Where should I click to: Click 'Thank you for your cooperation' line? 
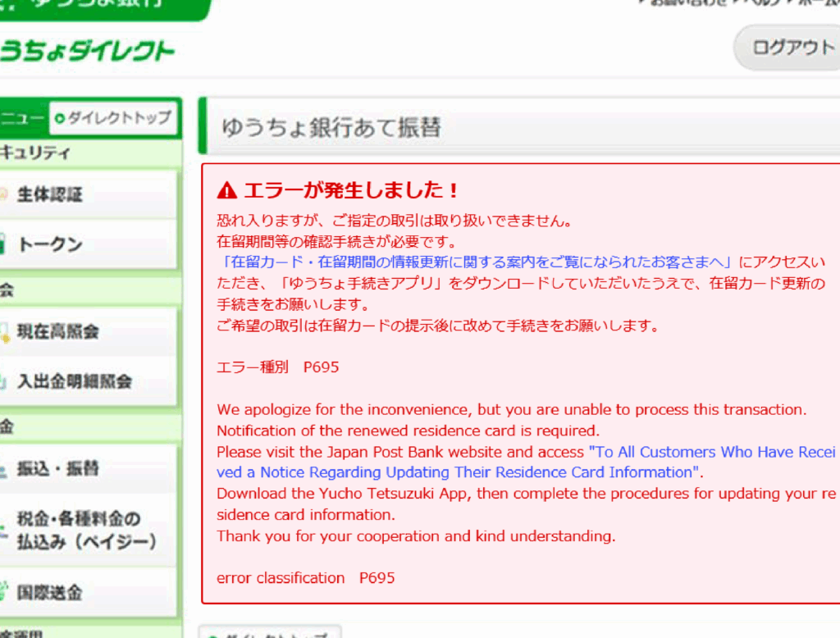(x=416, y=536)
